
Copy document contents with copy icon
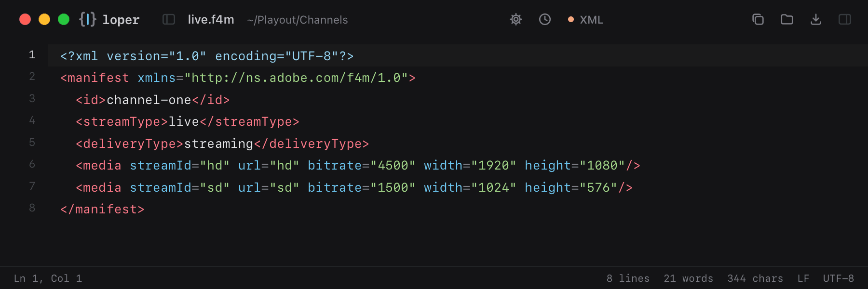coord(758,19)
